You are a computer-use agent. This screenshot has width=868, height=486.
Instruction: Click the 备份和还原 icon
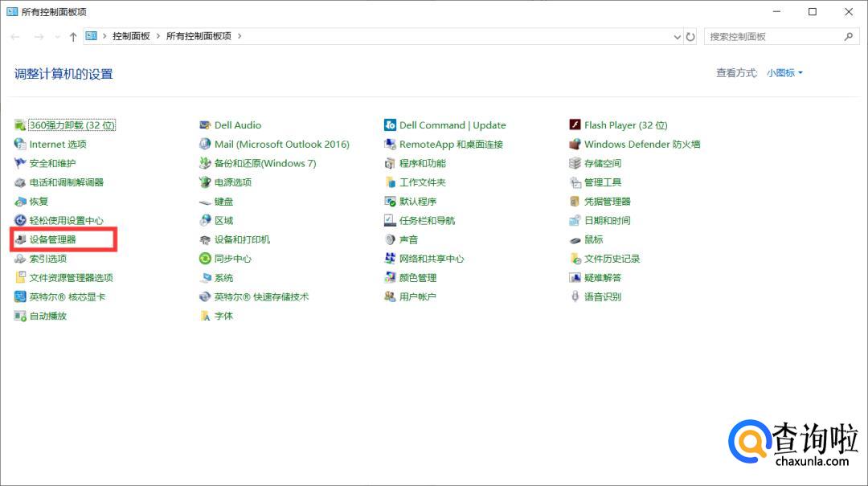coord(205,163)
